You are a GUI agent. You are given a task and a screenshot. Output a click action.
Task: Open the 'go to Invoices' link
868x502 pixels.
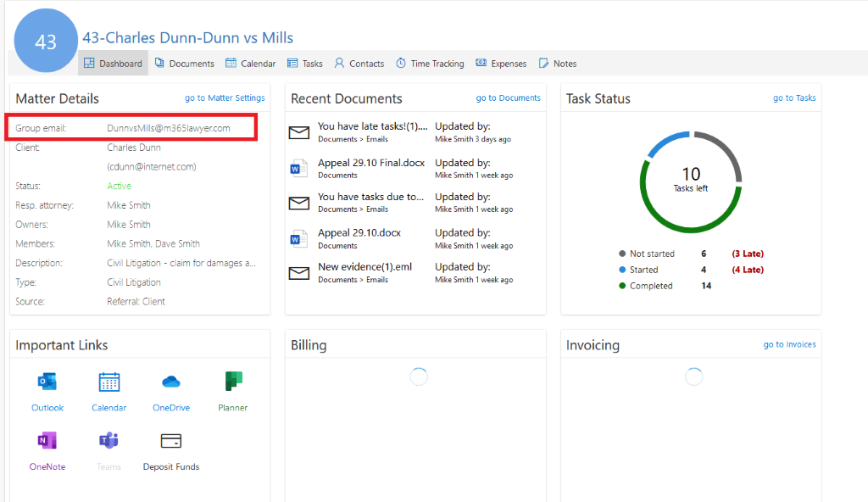tap(789, 344)
